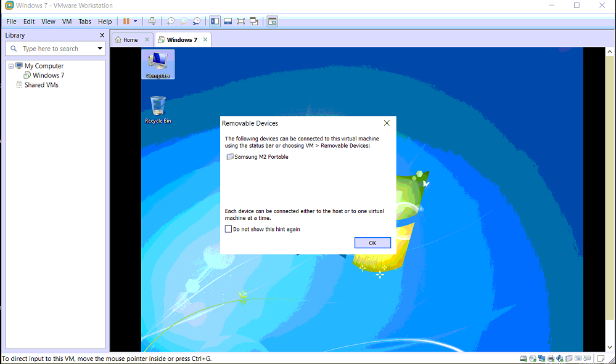Viewport: 616px width, 364px height.
Task: Close the Library panel
Action: [102, 35]
